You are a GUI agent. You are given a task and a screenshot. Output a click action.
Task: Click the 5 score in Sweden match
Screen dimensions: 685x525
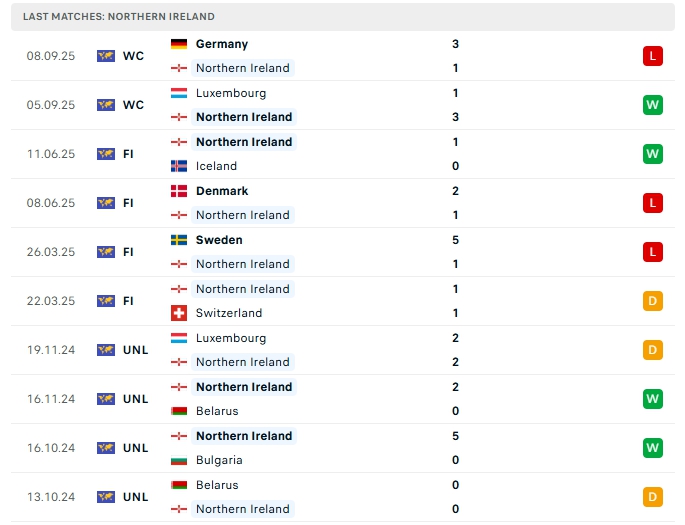point(455,240)
